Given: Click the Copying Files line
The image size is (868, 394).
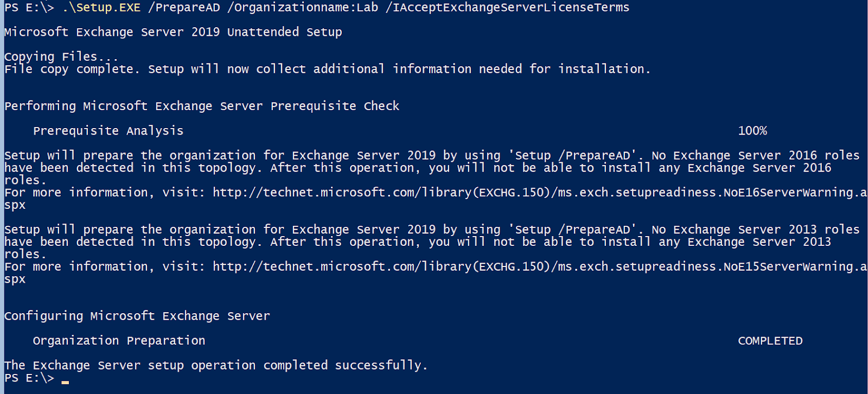Looking at the screenshot, I should tap(61, 56).
